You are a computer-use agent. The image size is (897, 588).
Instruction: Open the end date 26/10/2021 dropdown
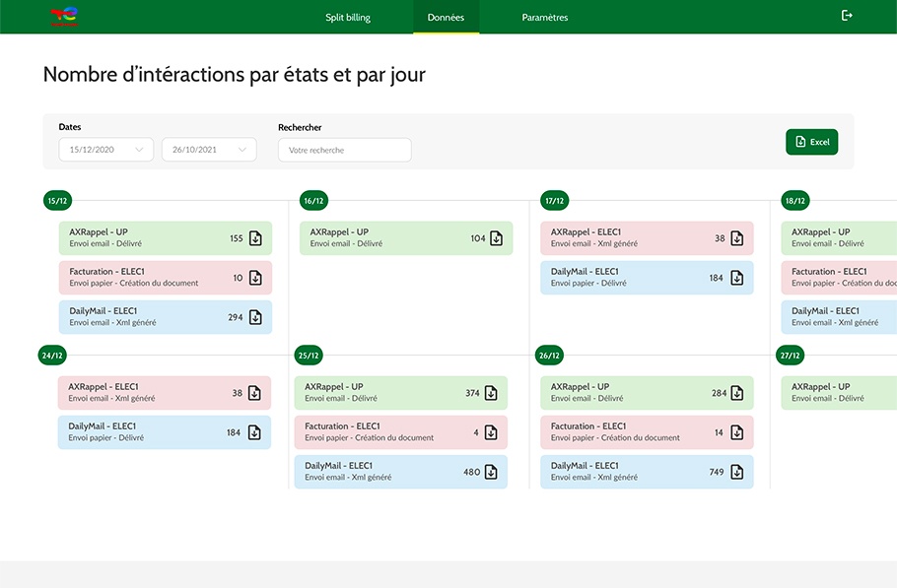pyautogui.click(x=209, y=150)
